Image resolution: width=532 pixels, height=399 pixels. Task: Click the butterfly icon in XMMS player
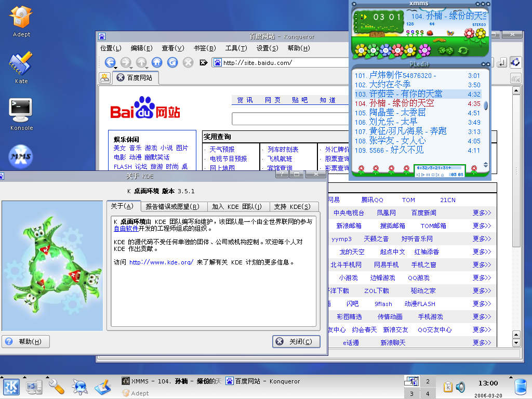450,33
